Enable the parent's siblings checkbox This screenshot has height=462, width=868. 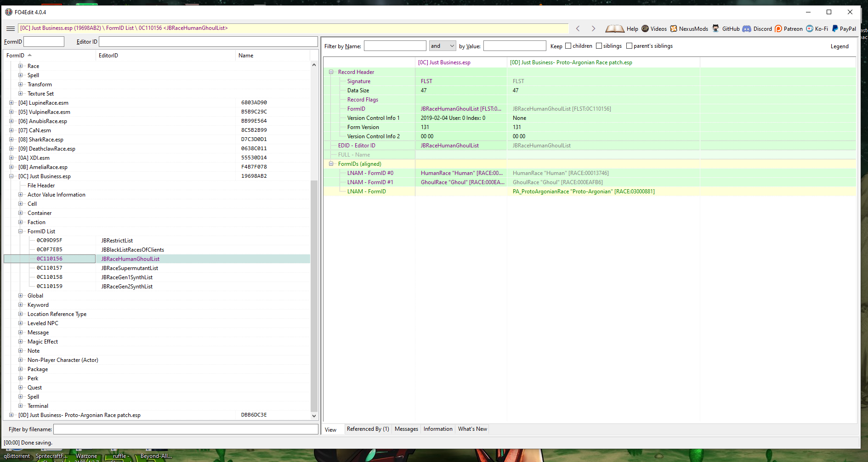click(x=629, y=46)
